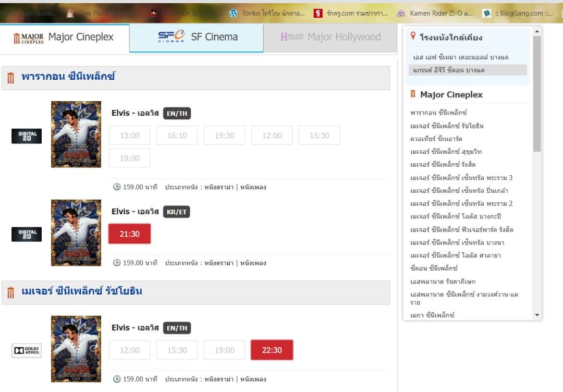This screenshot has height=392, width=563.
Task: Click the icon beside the พารากอน ซีนีเพล็กซ์ header
Action: tap(11, 78)
